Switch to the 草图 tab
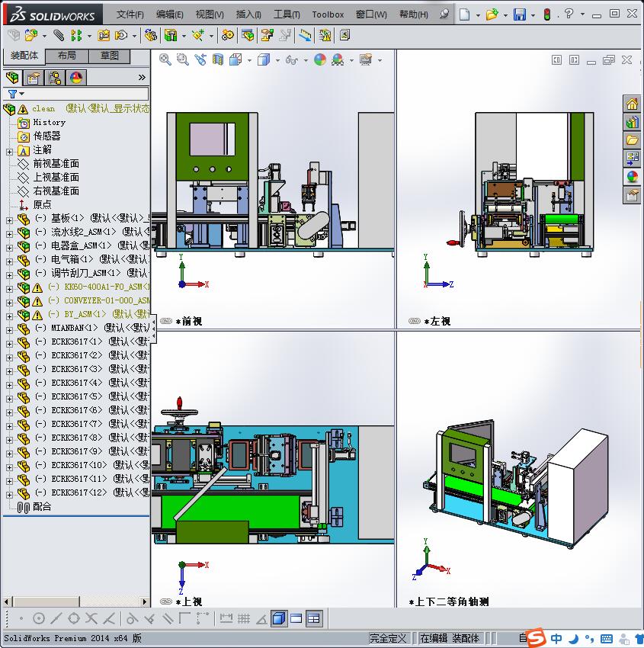 [109, 56]
